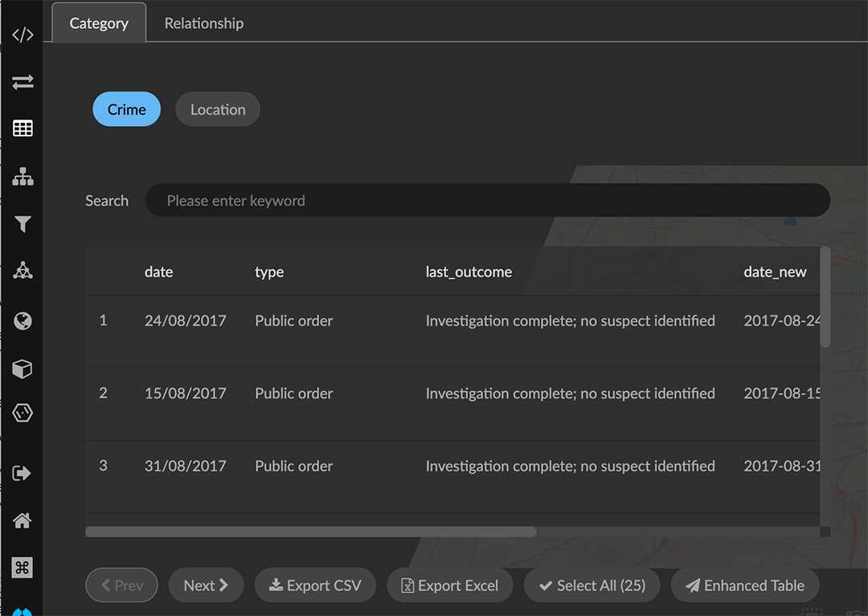868x616 pixels.
Task: Go to home via house icon
Action: (23, 520)
